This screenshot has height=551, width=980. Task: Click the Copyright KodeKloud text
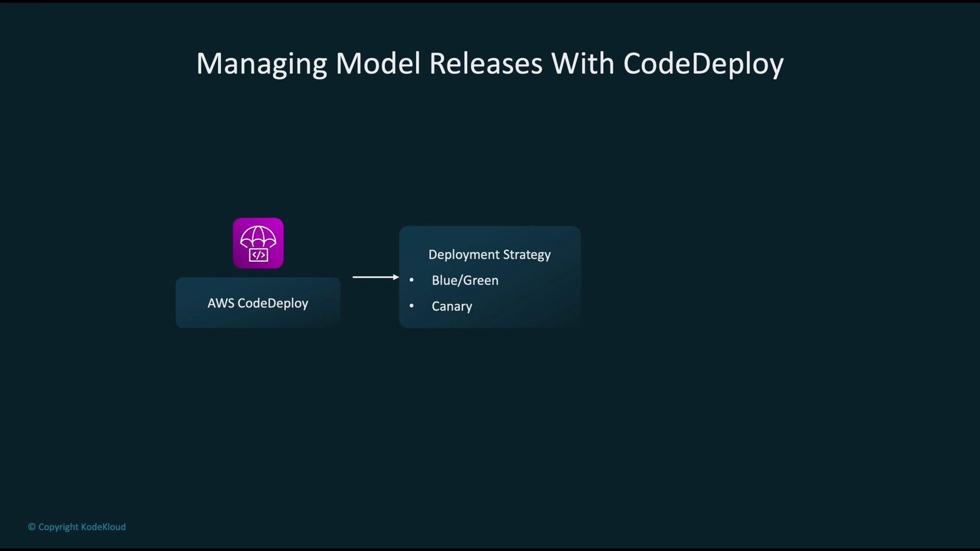[x=77, y=527]
